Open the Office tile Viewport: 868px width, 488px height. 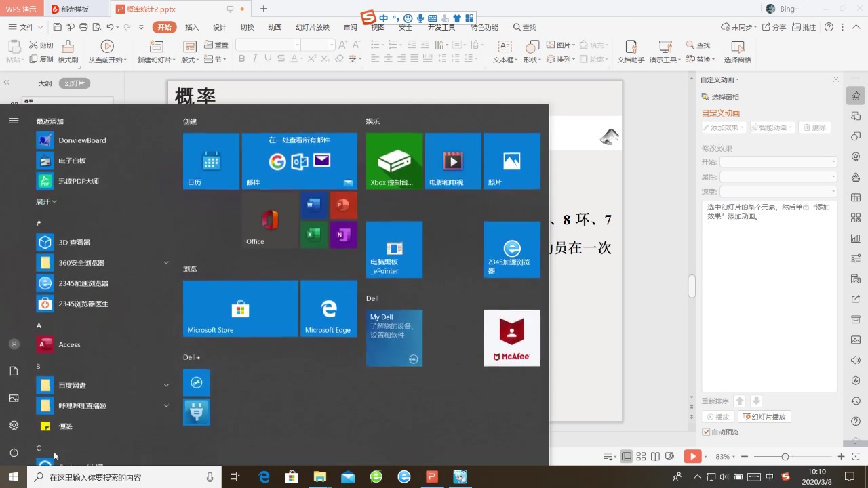pyautogui.click(x=270, y=220)
